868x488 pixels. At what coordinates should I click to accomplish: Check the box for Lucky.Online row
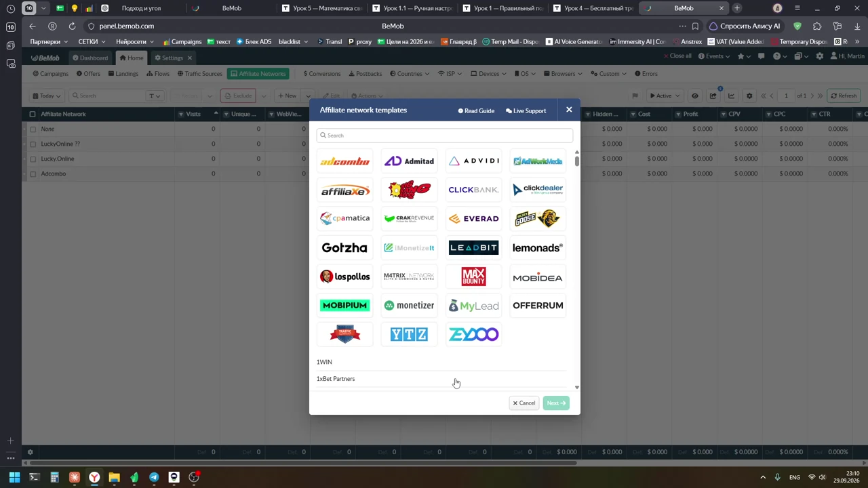point(33,159)
